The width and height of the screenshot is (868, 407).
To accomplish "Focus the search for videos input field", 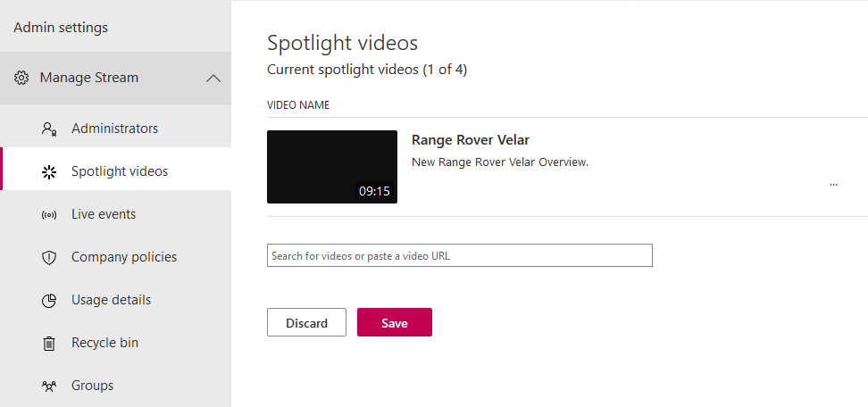I will (460, 256).
